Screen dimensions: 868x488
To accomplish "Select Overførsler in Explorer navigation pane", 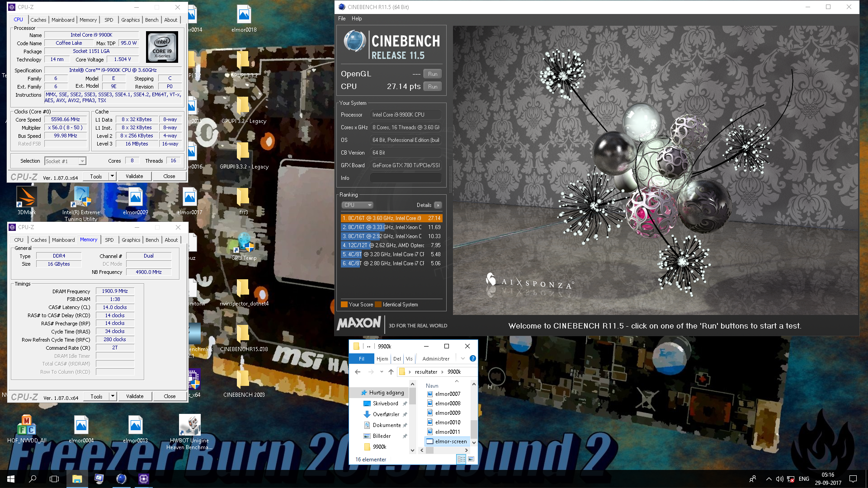I will 386,414.
